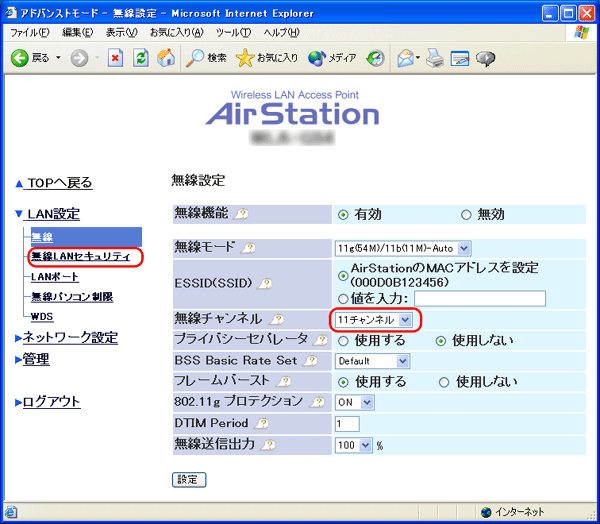The width and height of the screenshot is (600, 524).
Task: Open the selected 無線 sidebar item
Action: [x=86, y=237]
